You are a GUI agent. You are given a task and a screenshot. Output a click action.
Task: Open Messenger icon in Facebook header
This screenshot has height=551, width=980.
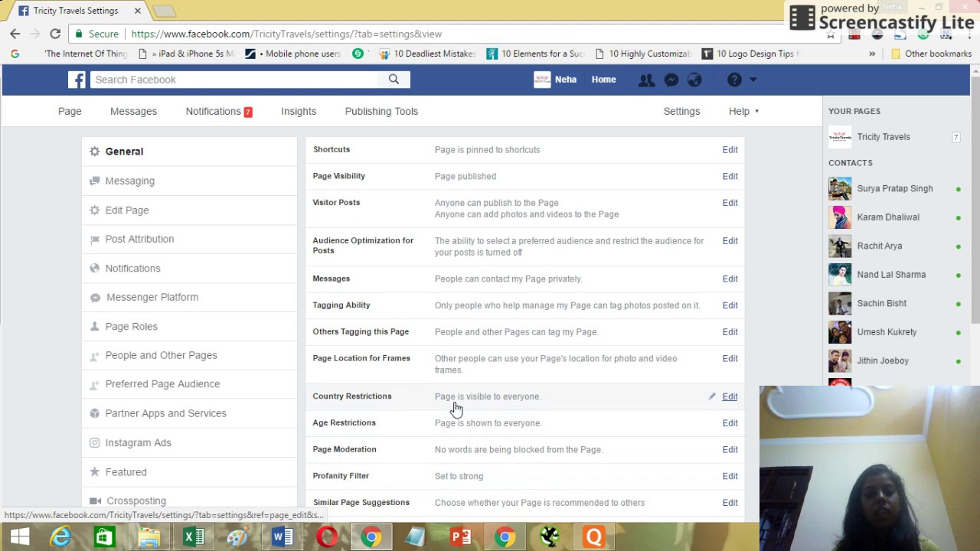[671, 80]
